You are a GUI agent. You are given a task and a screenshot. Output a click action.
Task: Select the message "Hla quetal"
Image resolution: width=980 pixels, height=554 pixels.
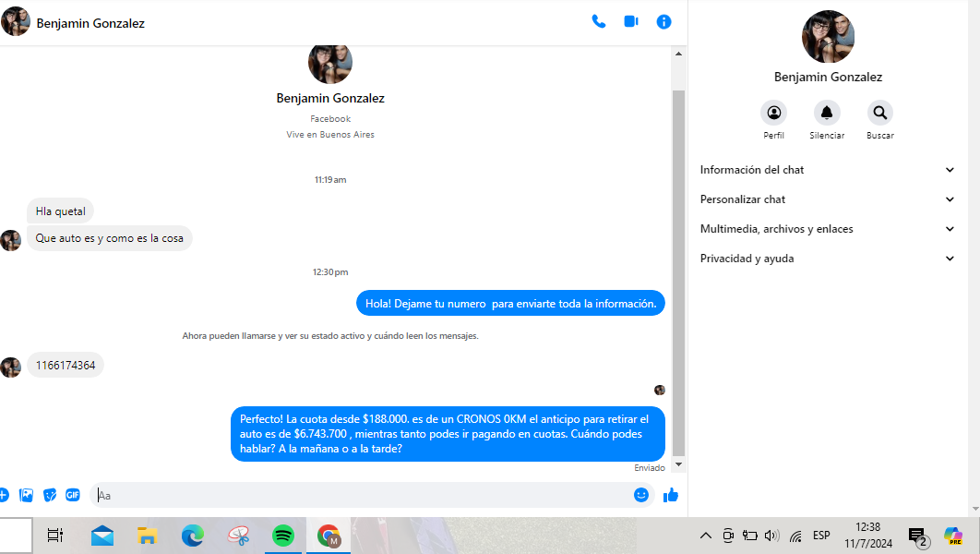[61, 211]
